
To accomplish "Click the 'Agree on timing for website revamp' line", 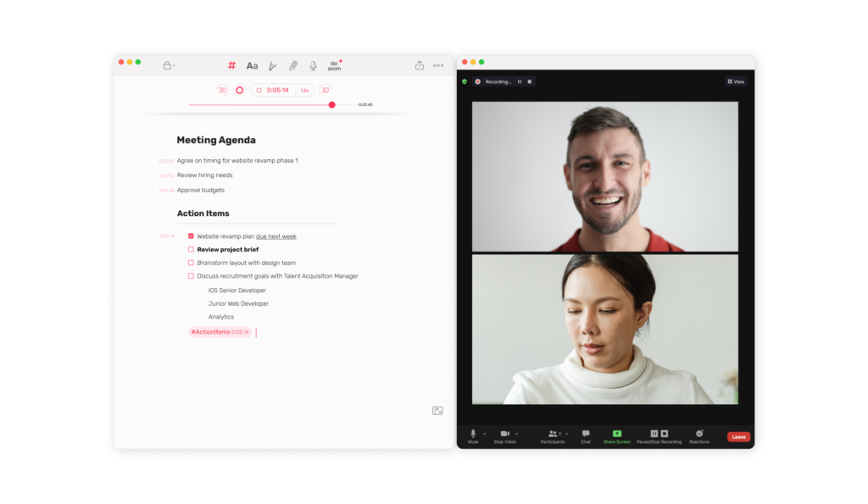I will (x=237, y=160).
